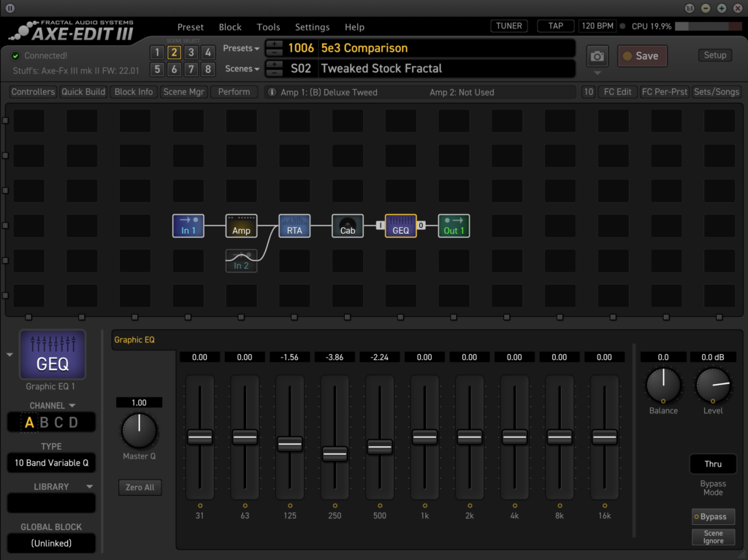Screen dimensions: 748x560
Task: Click the Level knob
Action: click(713, 385)
